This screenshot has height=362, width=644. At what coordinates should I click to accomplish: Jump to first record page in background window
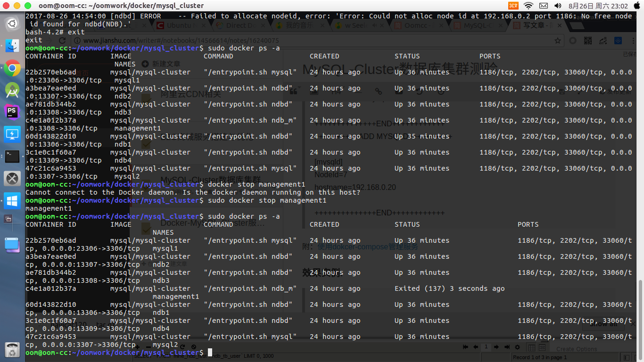click(x=466, y=347)
